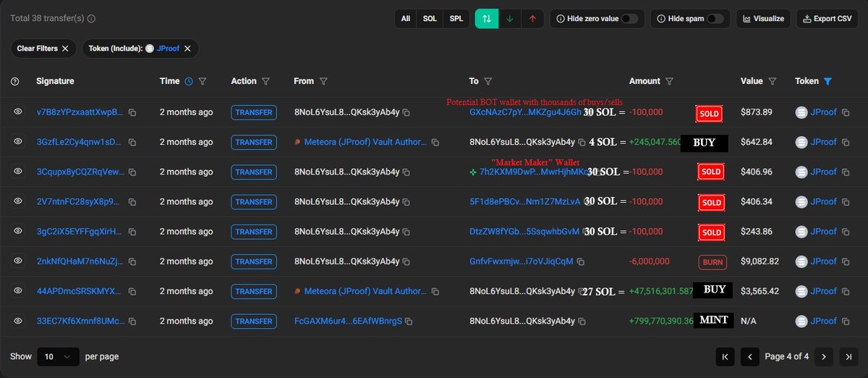Screen dimensions: 868x378
Task: Copy the GnfvFwxmjw burn address
Action: [x=582, y=261]
